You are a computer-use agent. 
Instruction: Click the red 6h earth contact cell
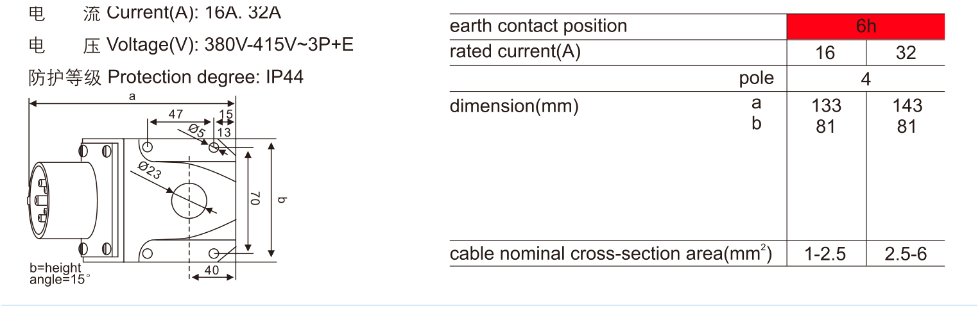pyautogui.click(x=866, y=26)
